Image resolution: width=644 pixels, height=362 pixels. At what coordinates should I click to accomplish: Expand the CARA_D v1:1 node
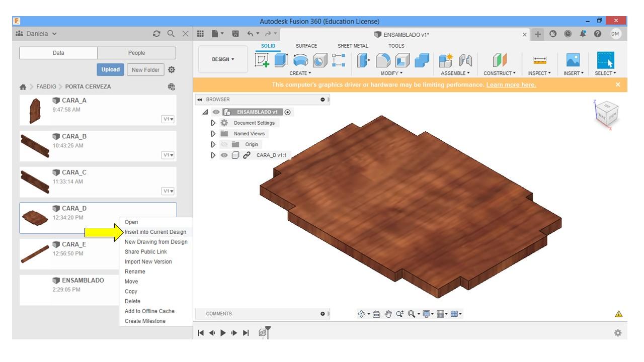(213, 155)
